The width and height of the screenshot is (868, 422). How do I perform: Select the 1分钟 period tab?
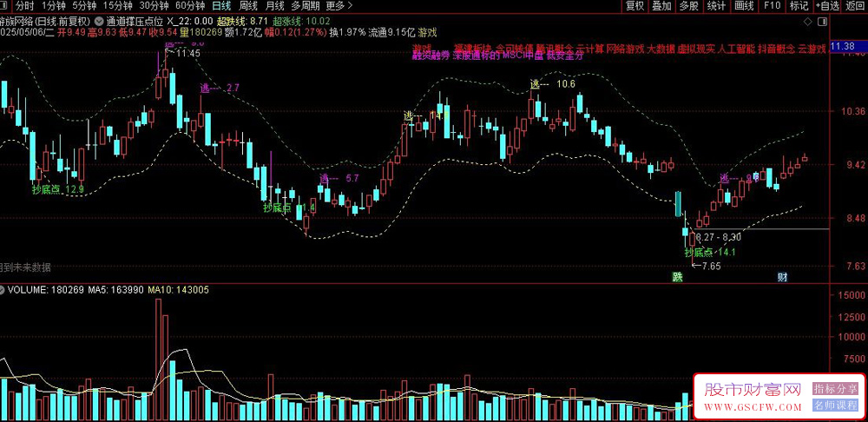pos(53,6)
